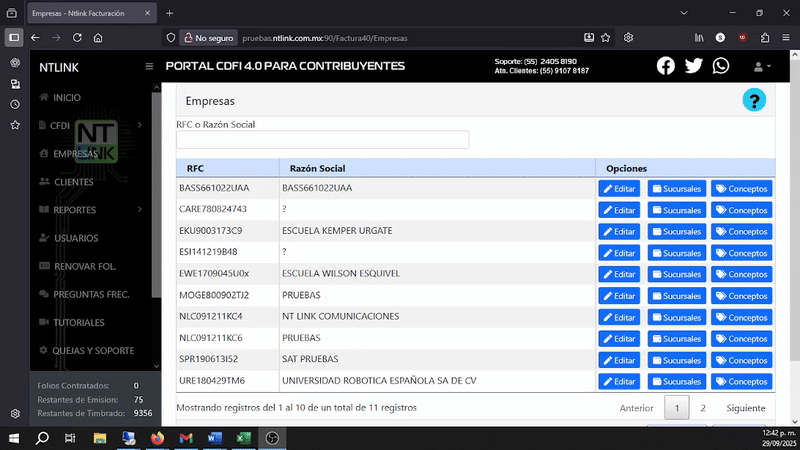Open the user account dropdown in header
Screen dimensions: 800x450
pyautogui.click(x=762, y=66)
